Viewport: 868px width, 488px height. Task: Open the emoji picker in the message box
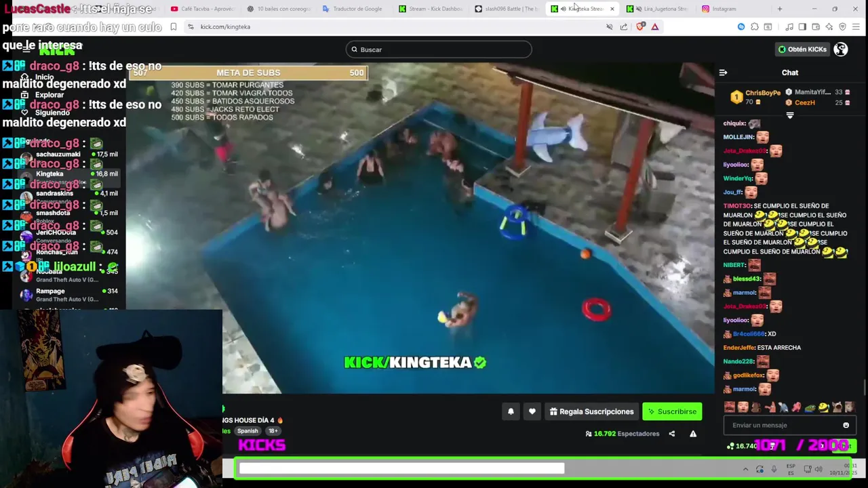tap(846, 425)
